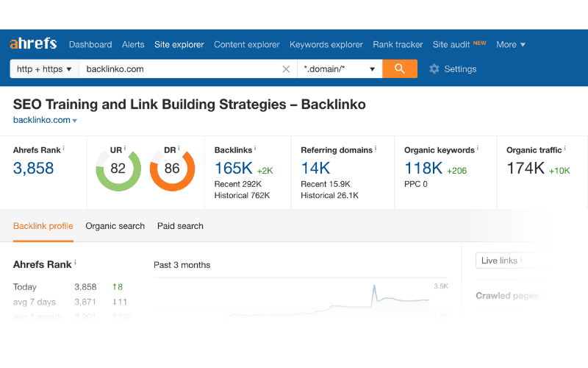Click the +10K organic traffic change

tap(559, 171)
